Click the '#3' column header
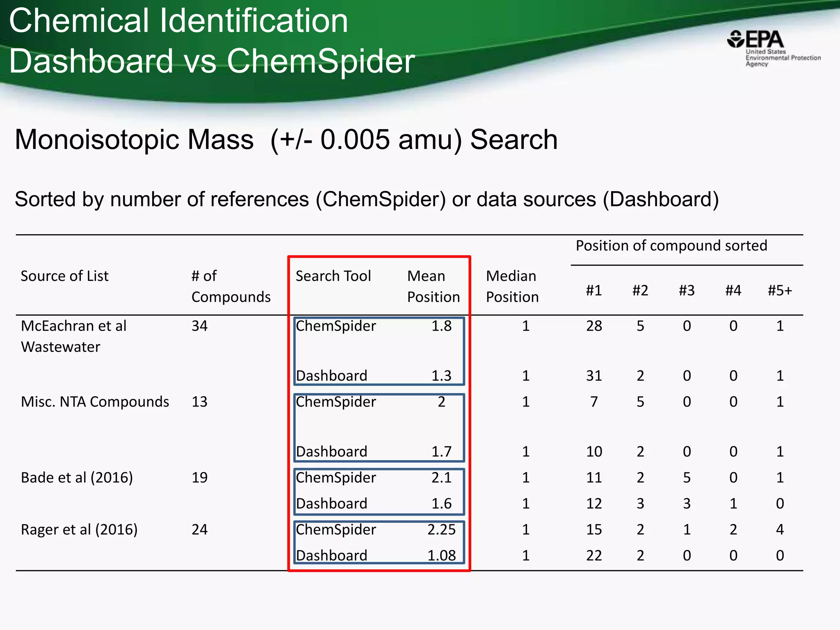840x630 pixels. click(687, 290)
